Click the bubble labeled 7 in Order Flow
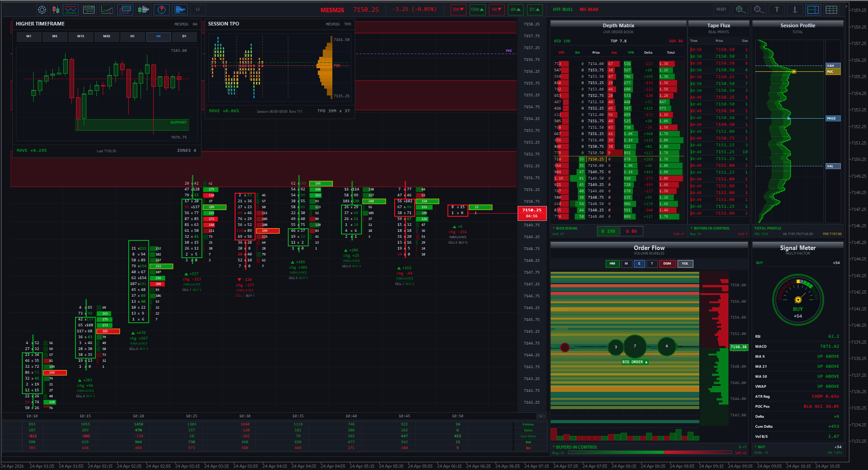This screenshot has width=868, height=470. pyautogui.click(x=635, y=346)
